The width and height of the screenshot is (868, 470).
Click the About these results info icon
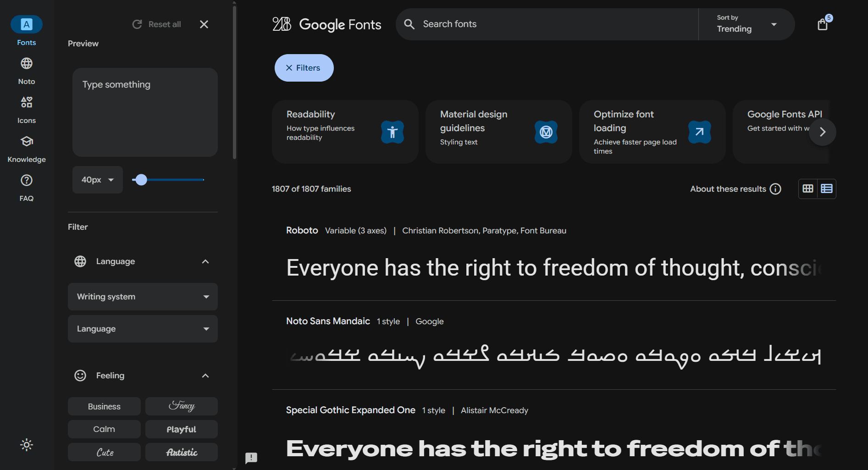(x=775, y=189)
